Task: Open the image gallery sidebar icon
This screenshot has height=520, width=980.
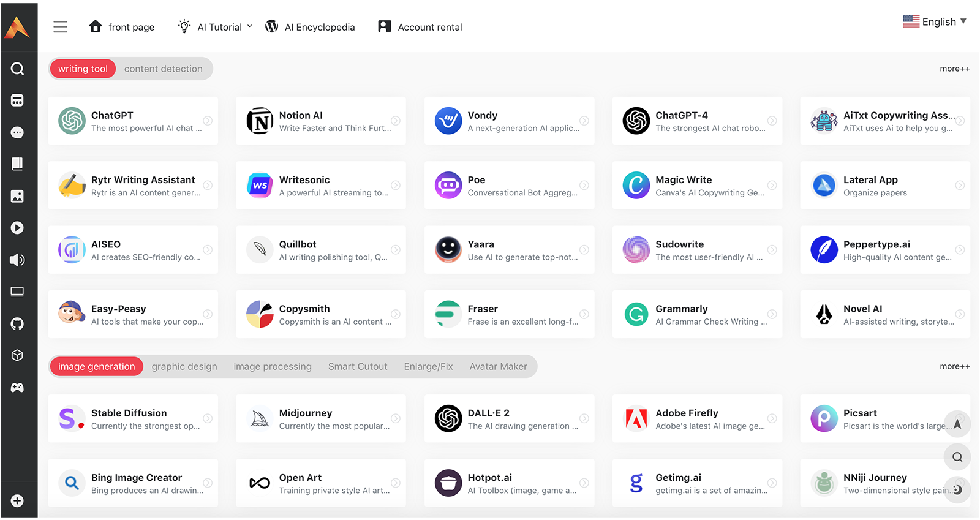Action: tap(17, 196)
